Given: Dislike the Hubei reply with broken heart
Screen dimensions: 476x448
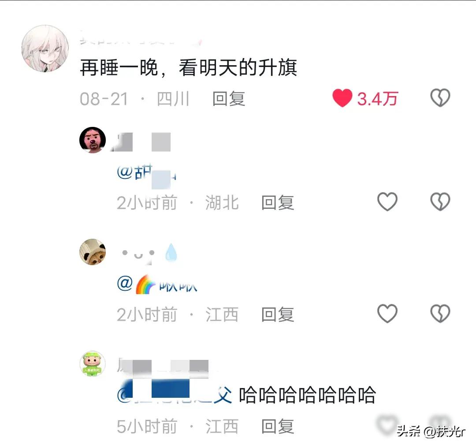Looking at the screenshot, I should coord(440,202).
